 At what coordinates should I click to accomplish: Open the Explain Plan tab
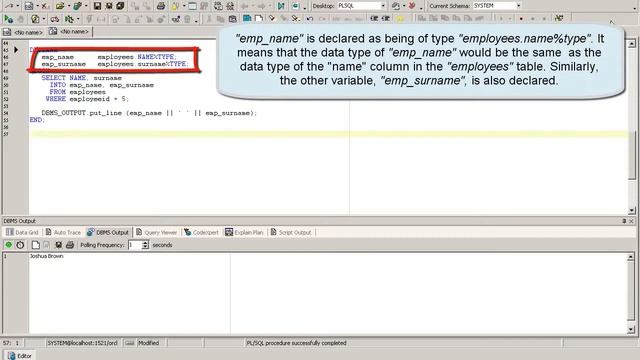(244, 232)
